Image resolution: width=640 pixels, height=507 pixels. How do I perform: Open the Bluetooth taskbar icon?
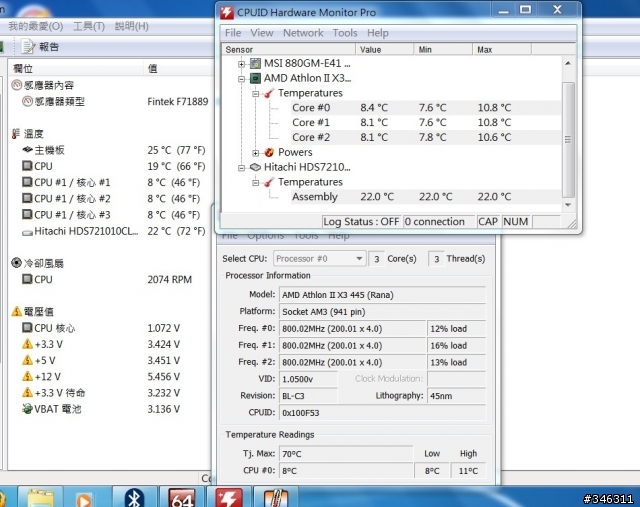[x=134, y=497]
